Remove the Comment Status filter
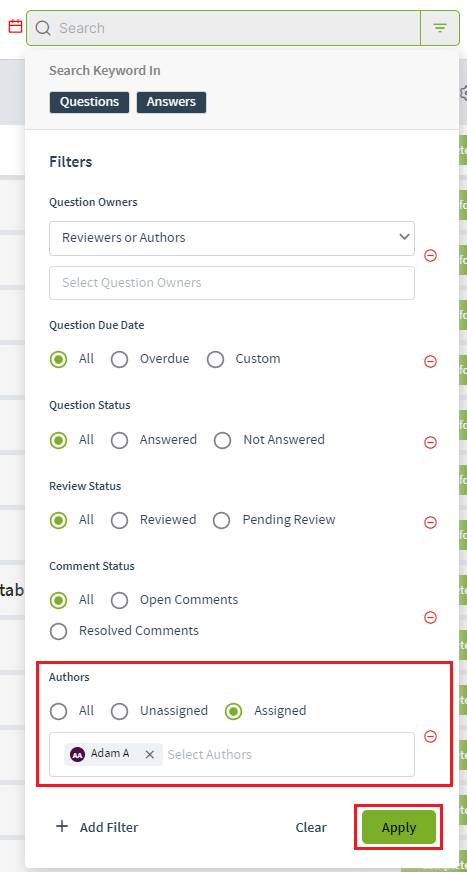This screenshot has height=872, width=467. [430, 617]
